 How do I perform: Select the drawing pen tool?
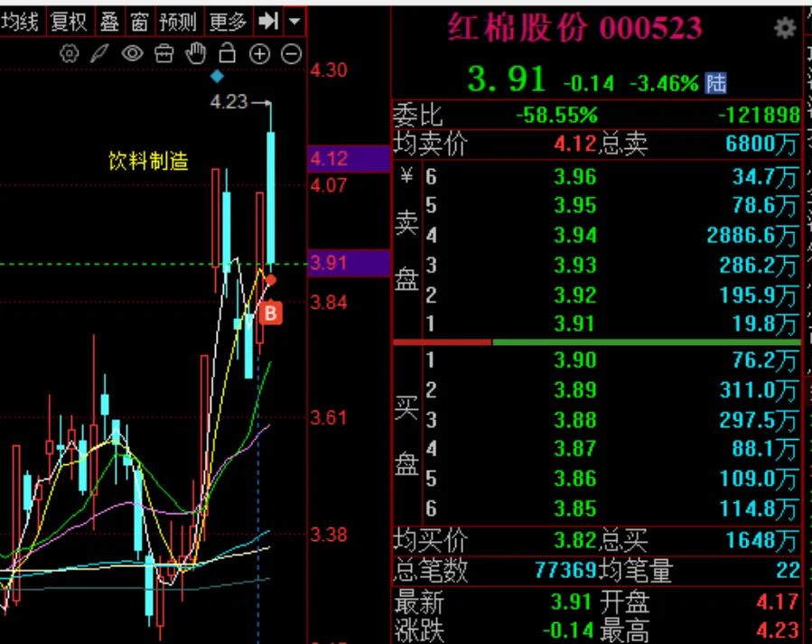coord(101,54)
